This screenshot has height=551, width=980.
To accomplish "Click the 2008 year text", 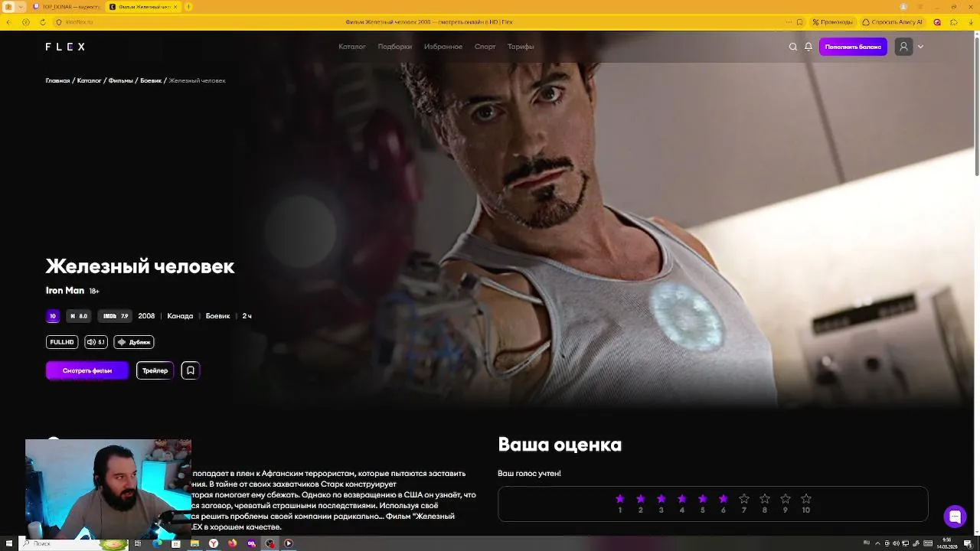I will pyautogui.click(x=146, y=316).
